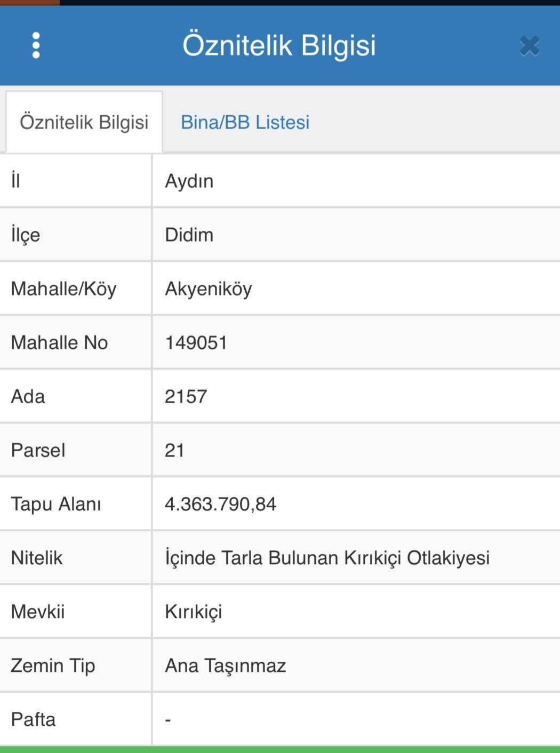Click the Zemin Tip row label
The width and height of the screenshot is (560, 753).
pyautogui.click(x=53, y=666)
